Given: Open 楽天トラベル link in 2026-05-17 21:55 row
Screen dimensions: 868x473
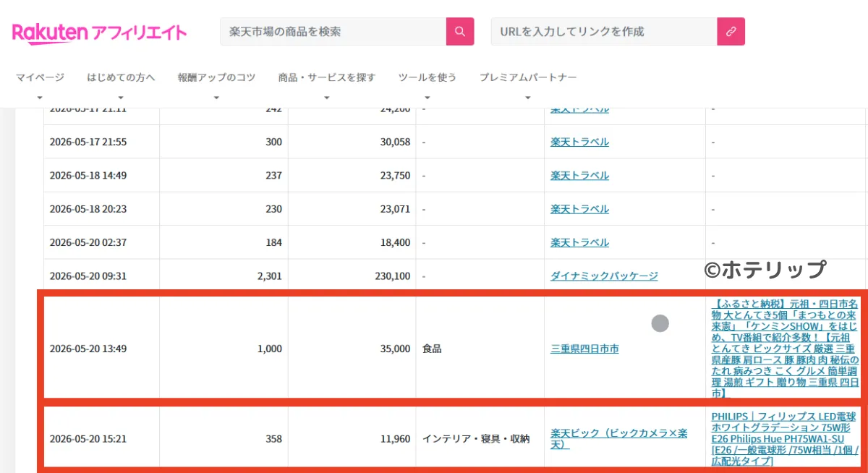Looking at the screenshot, I should 579,142.
